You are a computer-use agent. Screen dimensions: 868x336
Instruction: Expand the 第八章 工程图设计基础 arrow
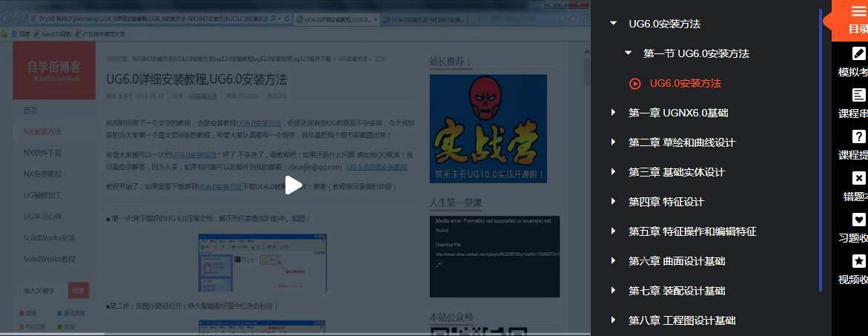[613, 320]
